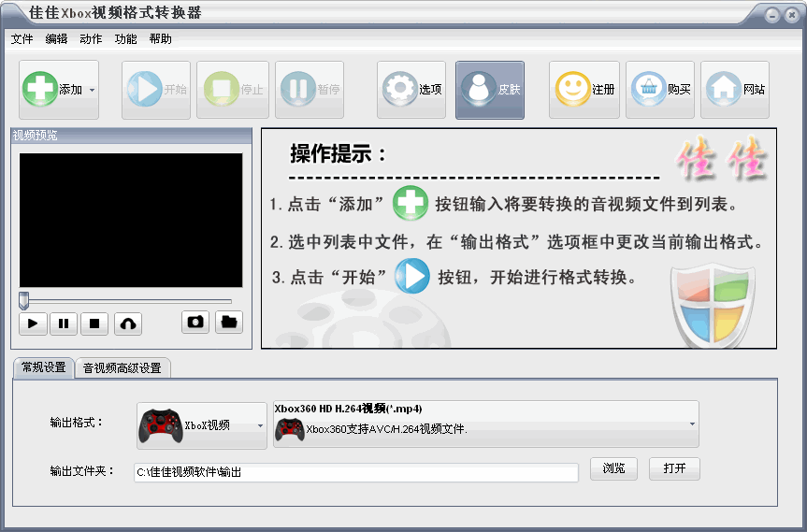
Task: Open the 文件 (File) menu
Action: [x=22, y=39]
